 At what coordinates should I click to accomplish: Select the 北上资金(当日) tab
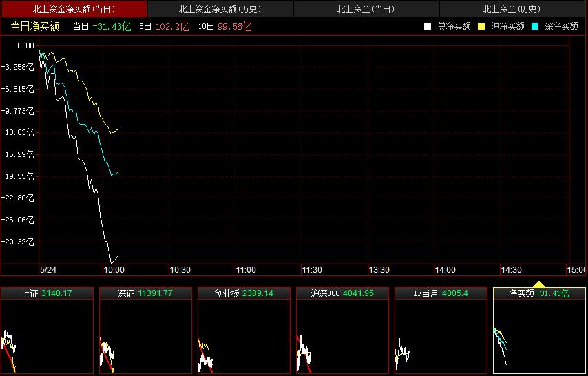coord(366,9)
